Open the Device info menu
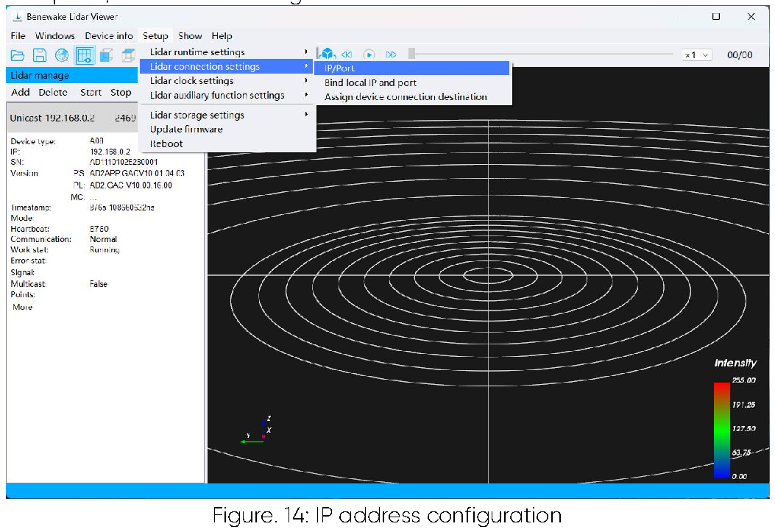Screen dimensions: 775x532 [x=109, y=36]
